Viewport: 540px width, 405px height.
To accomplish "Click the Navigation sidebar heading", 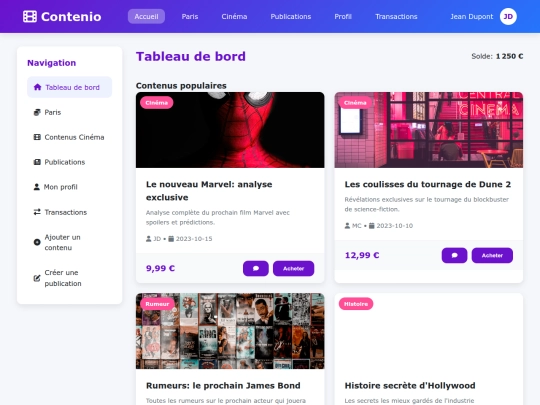I will (52, 63).
